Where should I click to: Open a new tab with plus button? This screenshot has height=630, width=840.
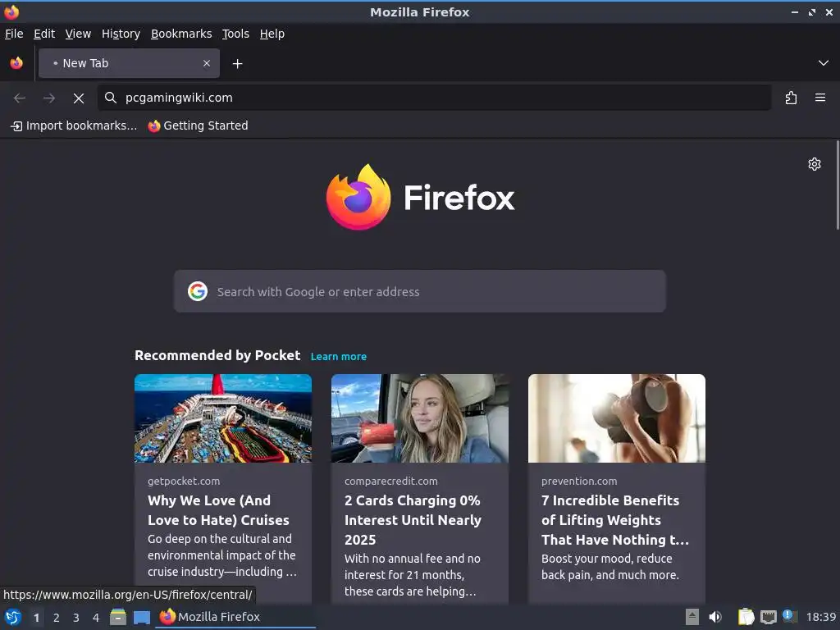click(237, 64)
